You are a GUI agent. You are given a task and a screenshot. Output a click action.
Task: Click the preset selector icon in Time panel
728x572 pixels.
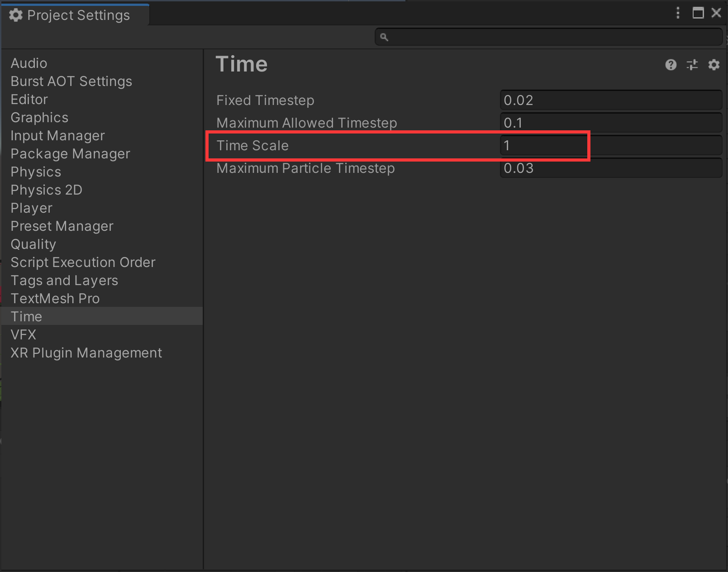(x=692, y=65)
